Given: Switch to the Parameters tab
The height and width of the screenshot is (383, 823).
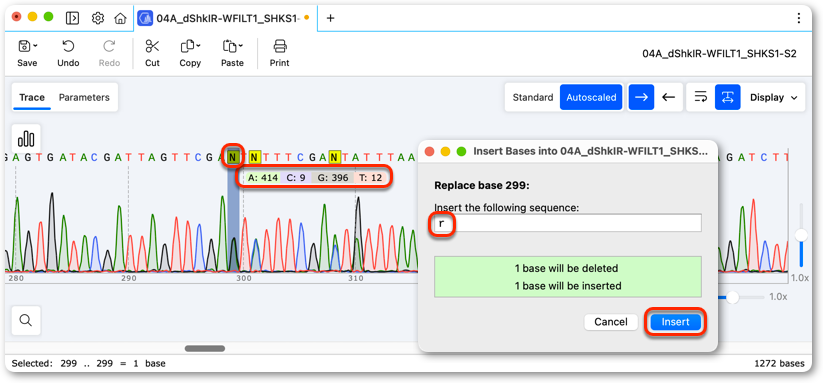Looking at the screenshot, I should 84,98.
